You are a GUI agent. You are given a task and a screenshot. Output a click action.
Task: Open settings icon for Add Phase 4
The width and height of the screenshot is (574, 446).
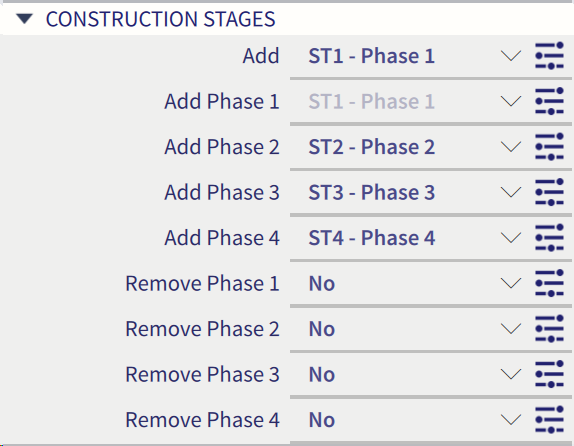pyautogui.click(x=549, y=238)
